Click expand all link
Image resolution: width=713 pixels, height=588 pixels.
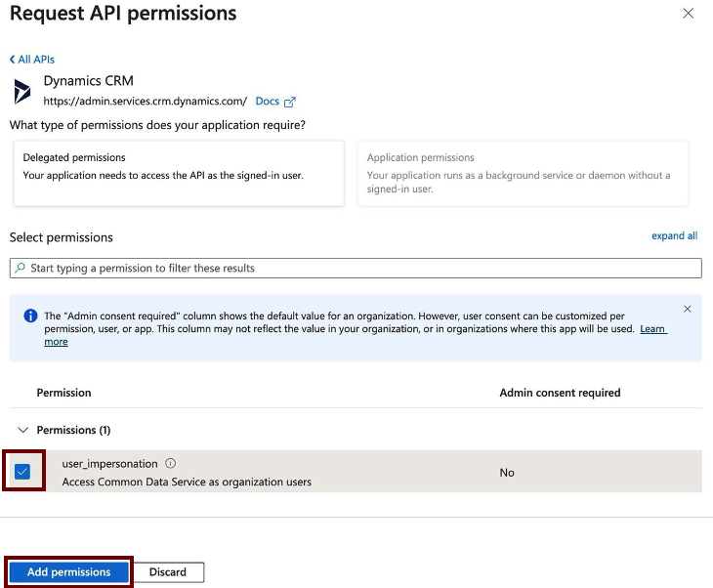(x=674, y=235)
